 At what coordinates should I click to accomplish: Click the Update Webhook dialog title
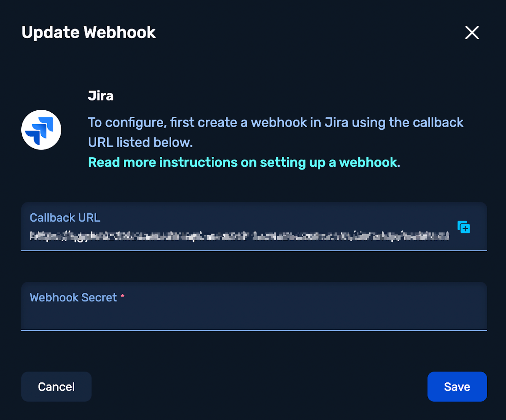(x=89, y=32)
